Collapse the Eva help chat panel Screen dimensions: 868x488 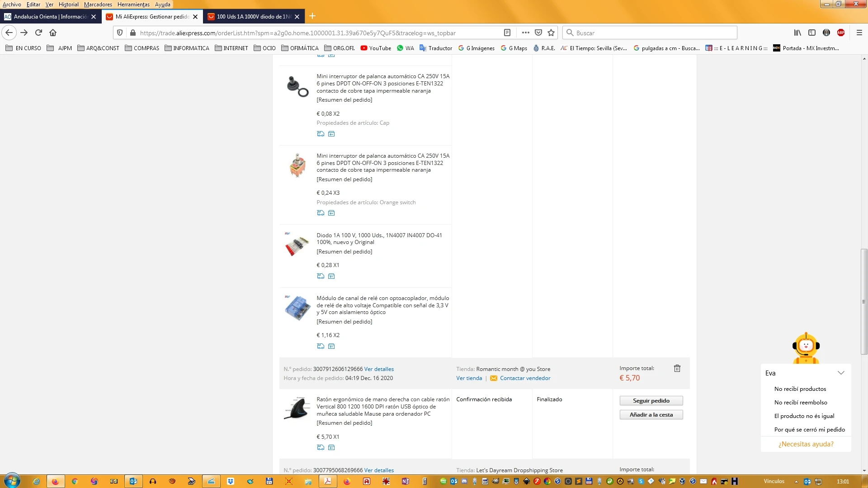click(840, 373)
